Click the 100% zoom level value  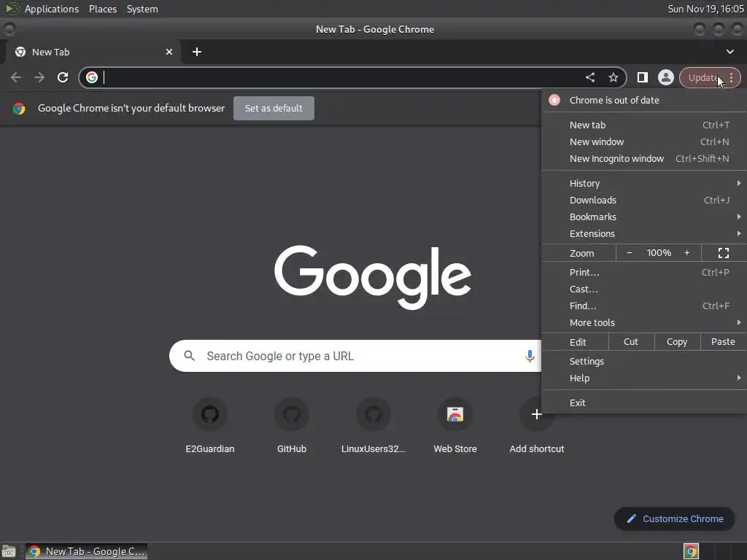659,253
